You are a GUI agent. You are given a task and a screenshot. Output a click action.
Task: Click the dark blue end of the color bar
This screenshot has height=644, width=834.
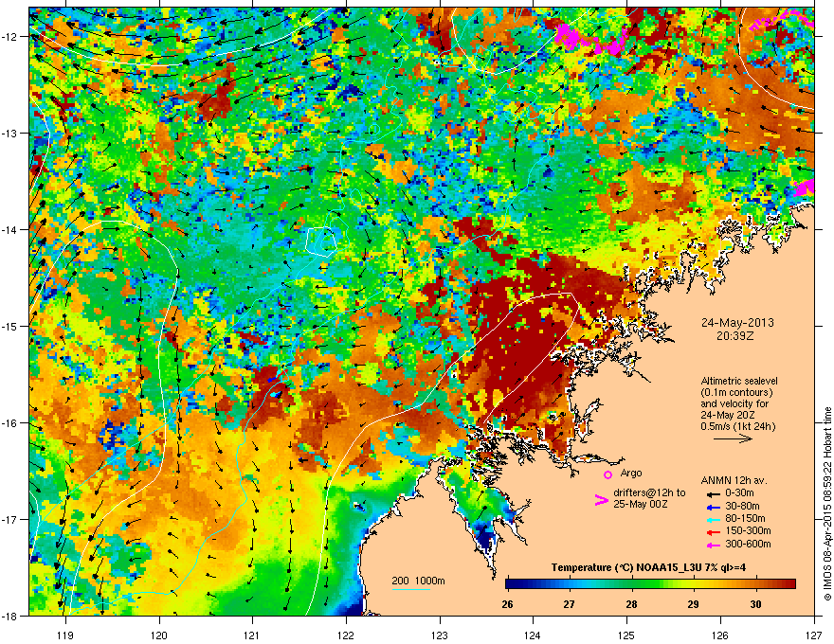[509, 584]
